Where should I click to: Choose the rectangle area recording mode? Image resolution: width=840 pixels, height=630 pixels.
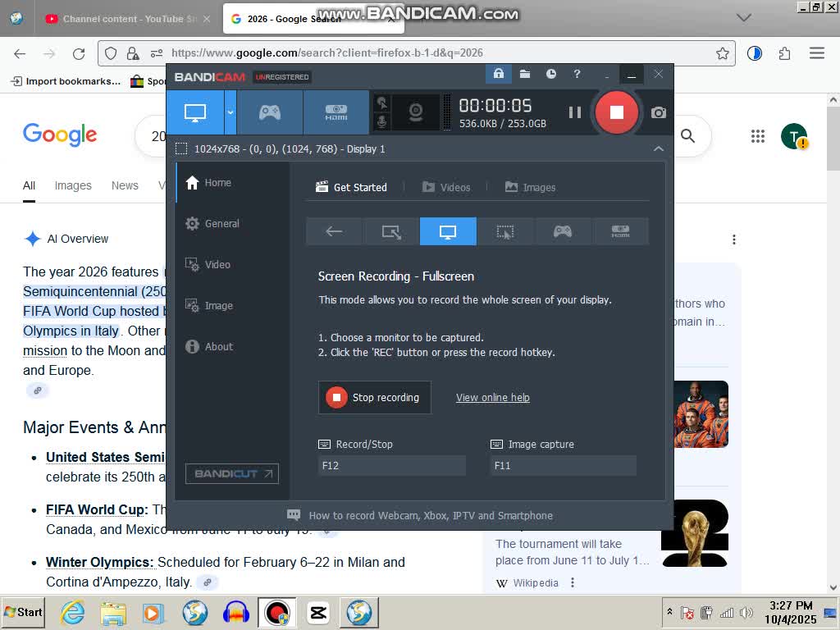click(391, 231)
